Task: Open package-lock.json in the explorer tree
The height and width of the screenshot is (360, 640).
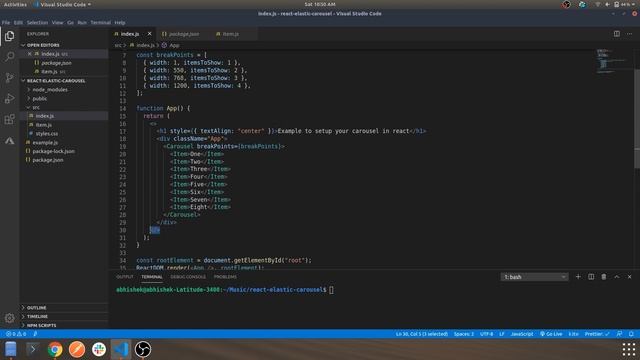Action: tap(53, 151)
